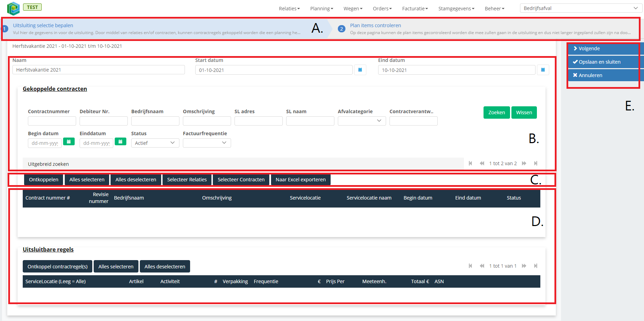Focus Debiteur Nr. search field

104,121
